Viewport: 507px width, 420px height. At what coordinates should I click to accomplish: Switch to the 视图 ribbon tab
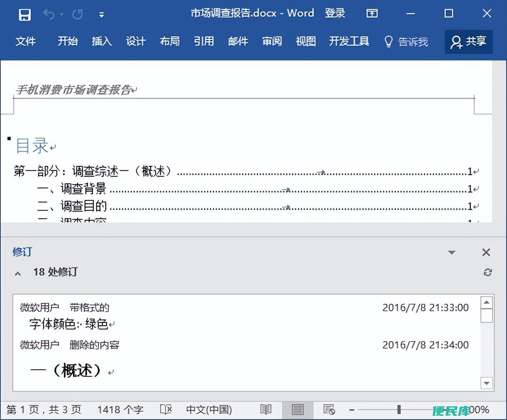pos(306,41)
